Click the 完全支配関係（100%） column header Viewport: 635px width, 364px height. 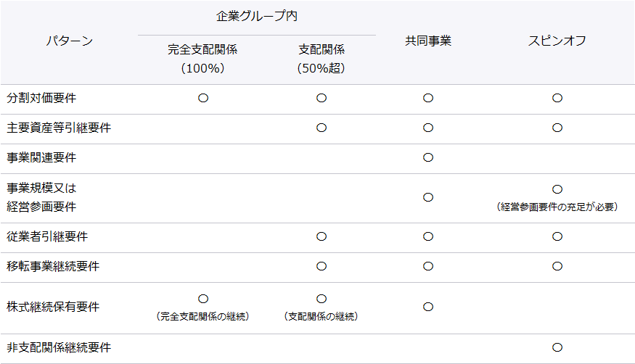tap(202, 59)
